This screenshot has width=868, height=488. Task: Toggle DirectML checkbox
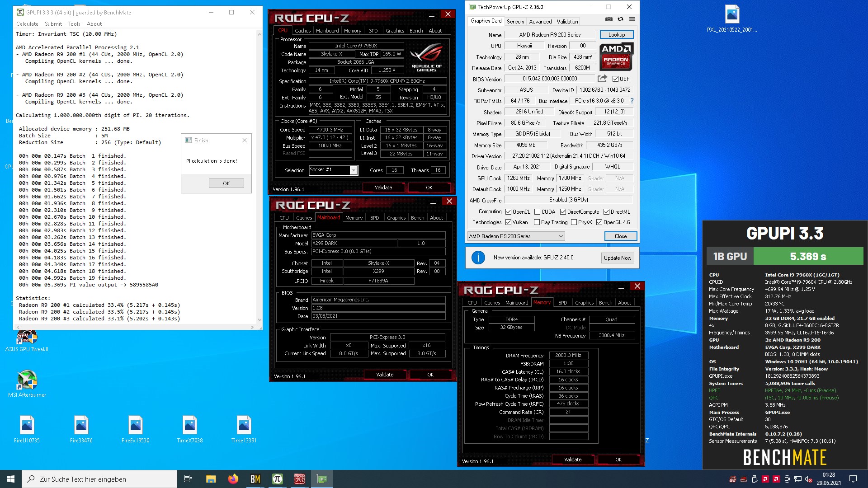click(606, 212)
